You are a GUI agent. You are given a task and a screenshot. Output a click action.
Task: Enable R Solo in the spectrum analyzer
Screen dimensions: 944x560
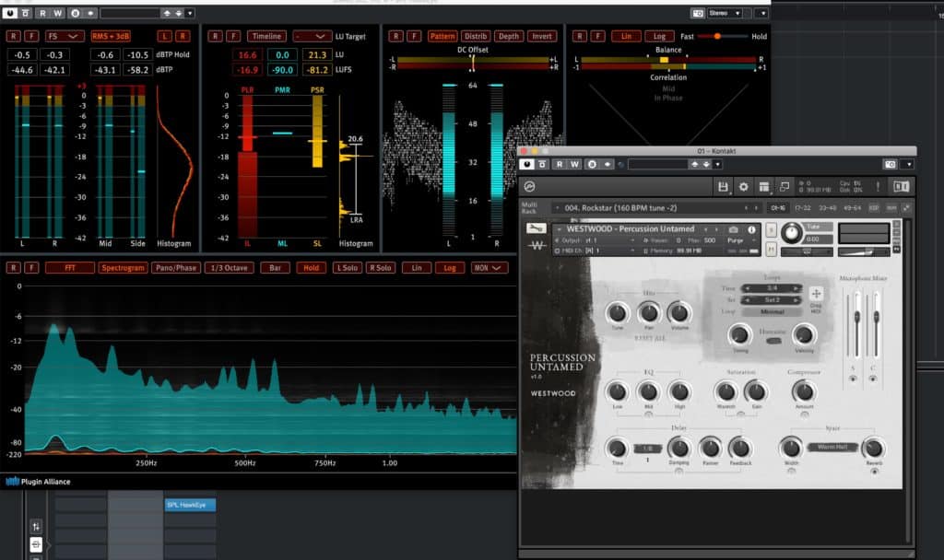coord(380,268)
